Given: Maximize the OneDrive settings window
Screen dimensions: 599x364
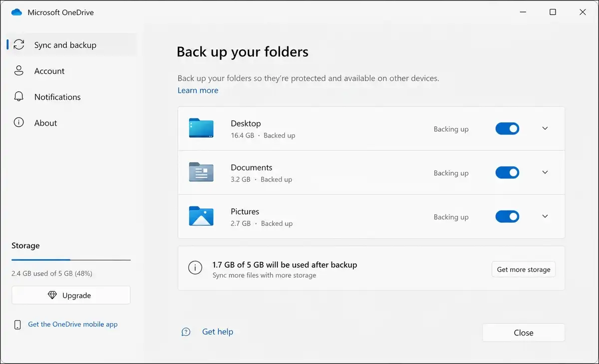Looking at the screenshot, I should [553, 12].
